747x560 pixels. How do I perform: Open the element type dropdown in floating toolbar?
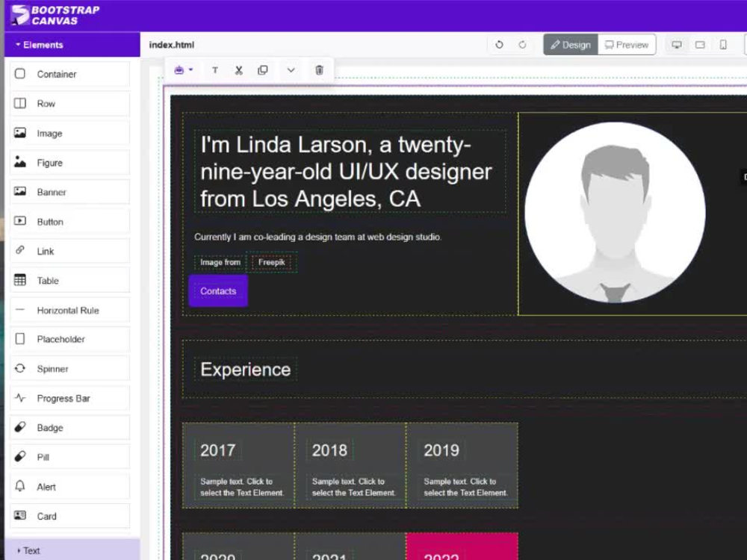coord(184,70)
